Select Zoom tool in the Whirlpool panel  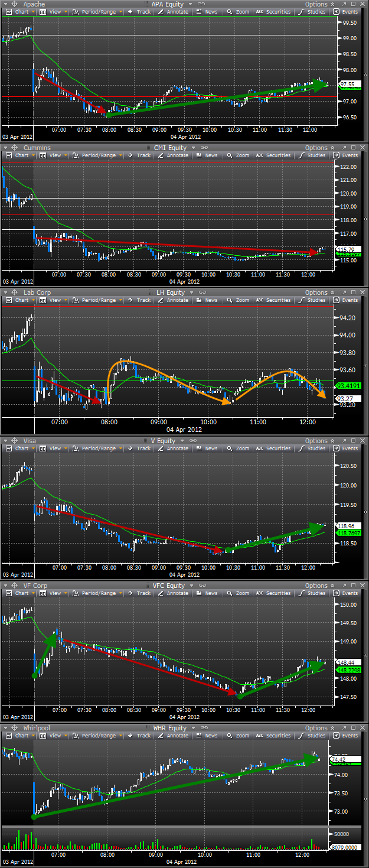(238, 736)
